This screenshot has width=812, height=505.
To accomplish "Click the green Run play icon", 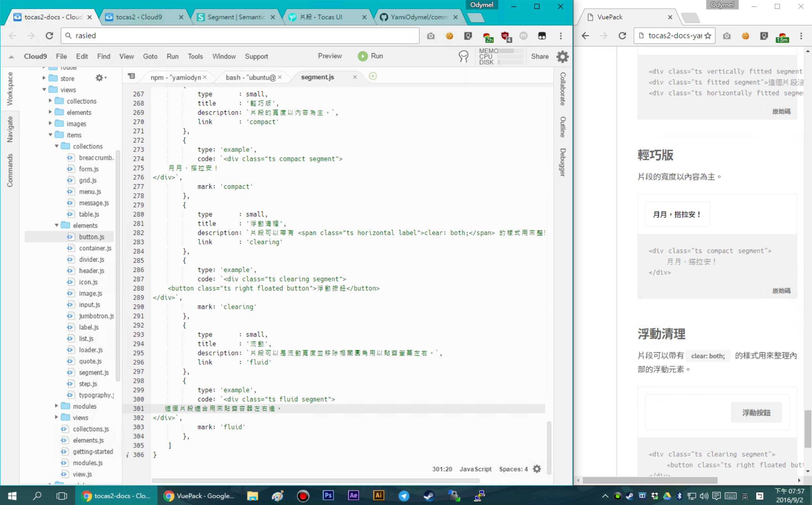I will coord(362,56).
